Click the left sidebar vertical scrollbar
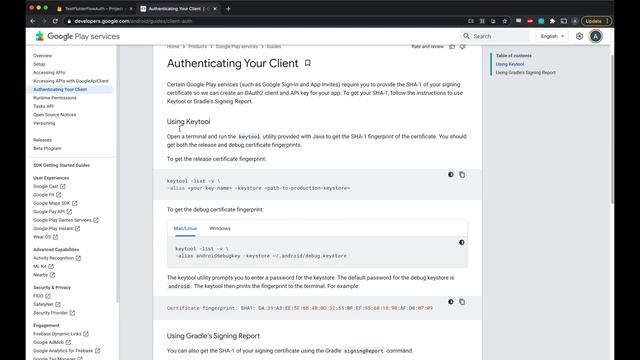This screenshot has height=360, width=640. pyautogui.click(x=118, y=173)
